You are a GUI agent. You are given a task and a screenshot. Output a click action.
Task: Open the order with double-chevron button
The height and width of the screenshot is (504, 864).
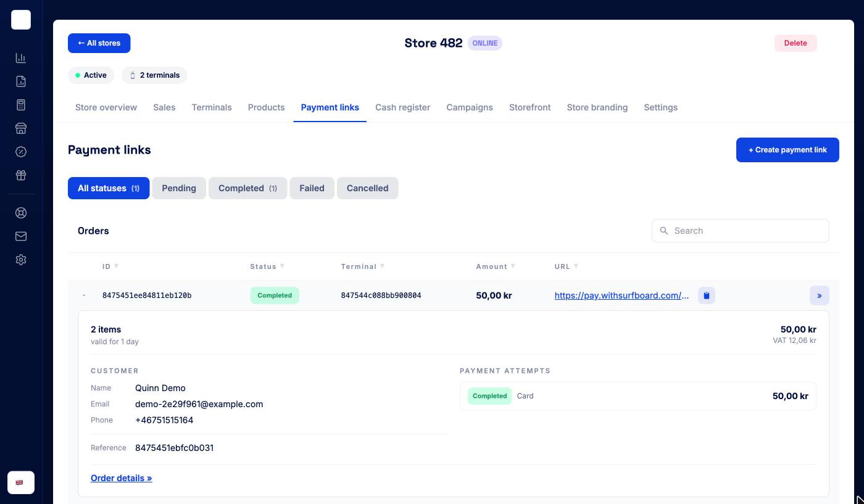click(820, 295)
